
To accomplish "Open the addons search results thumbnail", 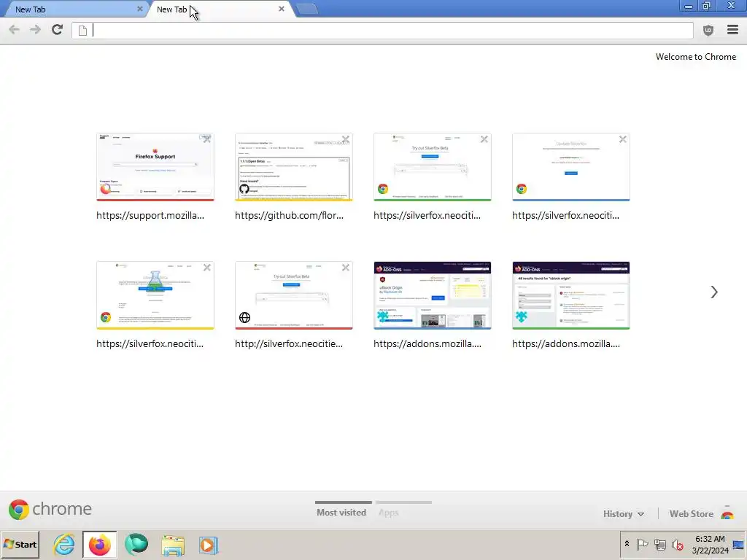I will [571, 295].
